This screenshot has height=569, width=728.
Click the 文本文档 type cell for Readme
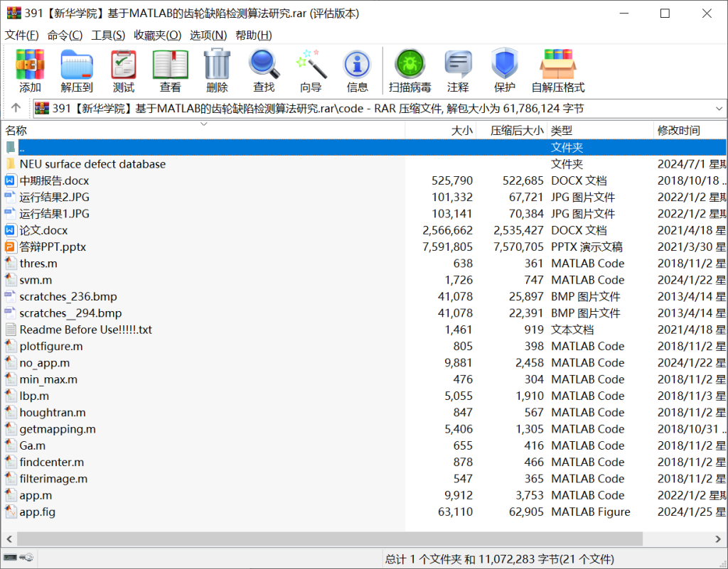tap(572, 330)
